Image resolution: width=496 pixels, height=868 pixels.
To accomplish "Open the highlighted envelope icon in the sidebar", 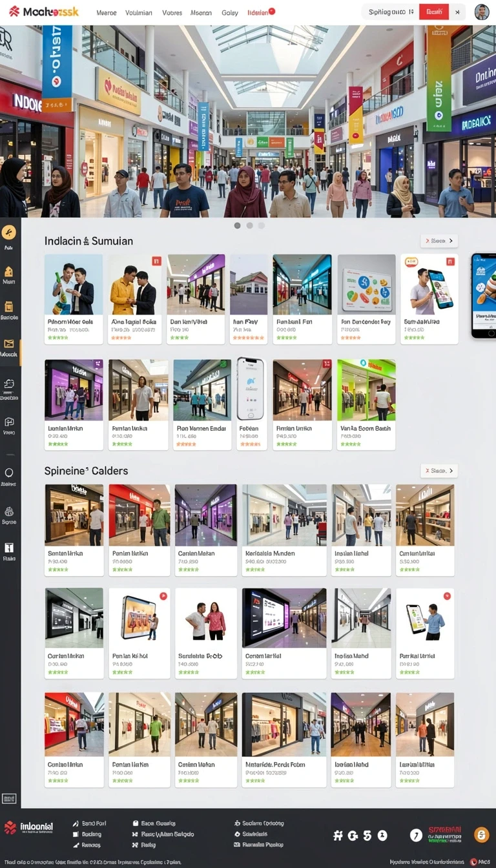I will pyautogui.click(x=9, y=344).
